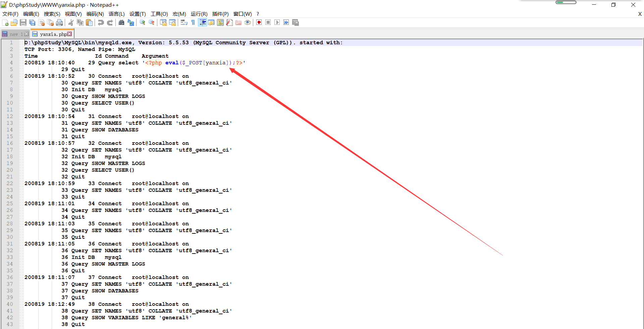The width and height of the screenshot is (644, 329).
Task: Open Find with the binoculars icon
Action: pos(121,22)
